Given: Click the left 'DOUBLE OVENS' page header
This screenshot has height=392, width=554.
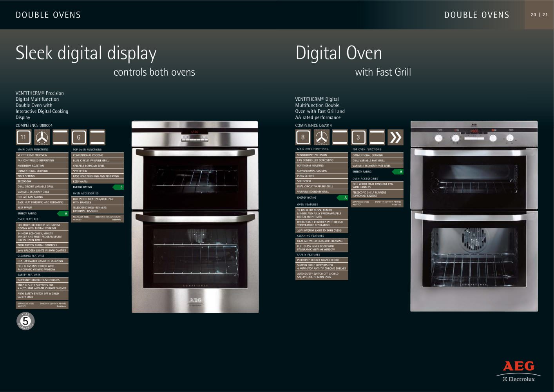Looking at the screenshot, I should click(x=48, y=15).
